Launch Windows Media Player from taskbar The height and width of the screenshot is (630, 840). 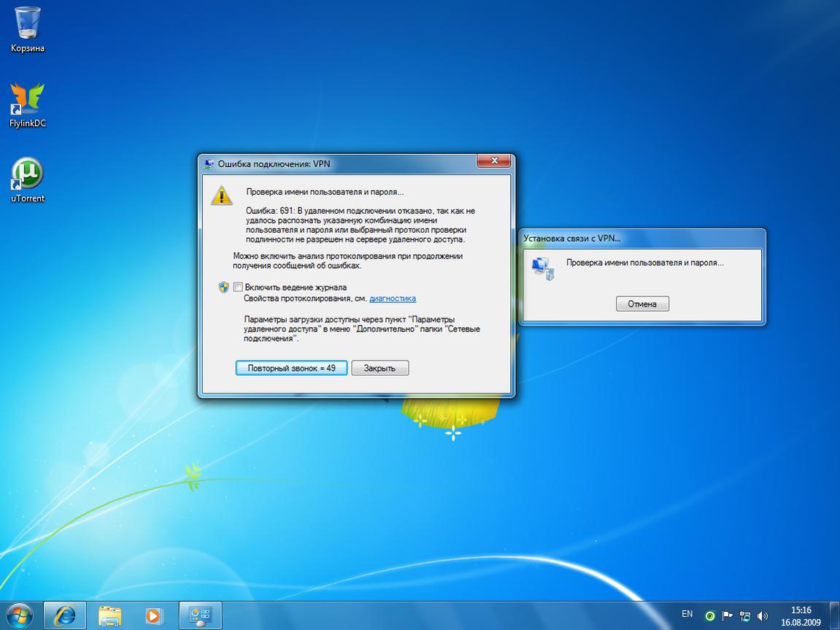tap(153, 615)
